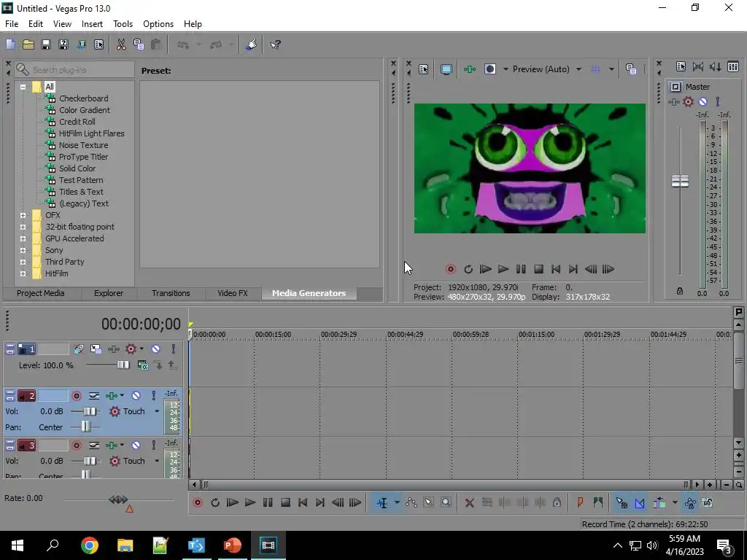
Task: Click the Redo arrow icon
Action: click(216, 44)
